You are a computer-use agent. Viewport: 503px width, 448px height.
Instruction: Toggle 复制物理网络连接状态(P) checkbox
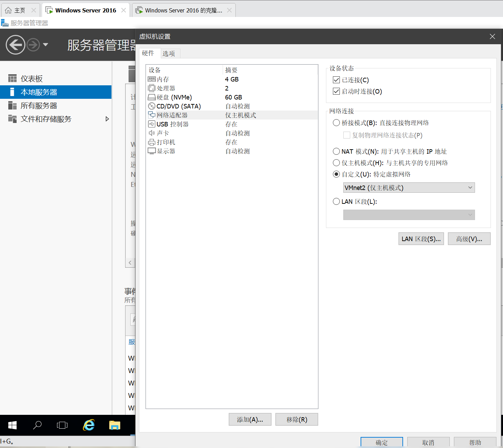346,135
